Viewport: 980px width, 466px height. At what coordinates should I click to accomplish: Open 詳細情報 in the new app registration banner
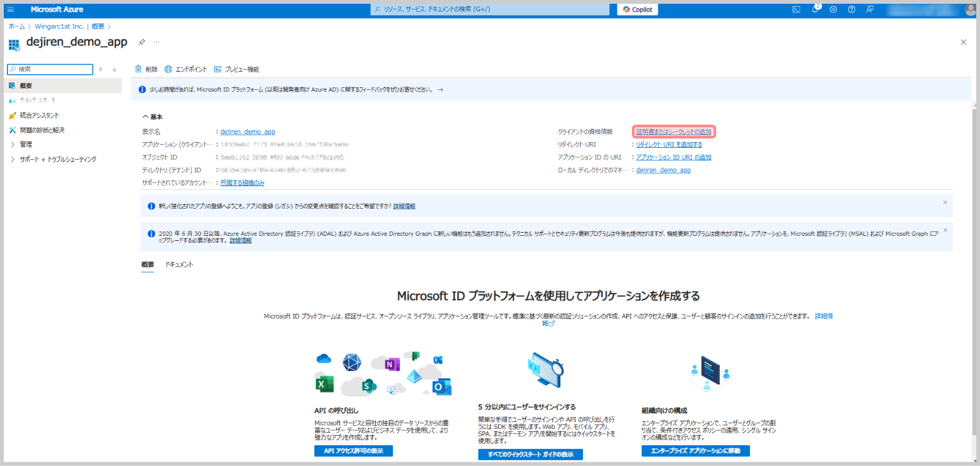pyautogui.click(x=404, y=206)
